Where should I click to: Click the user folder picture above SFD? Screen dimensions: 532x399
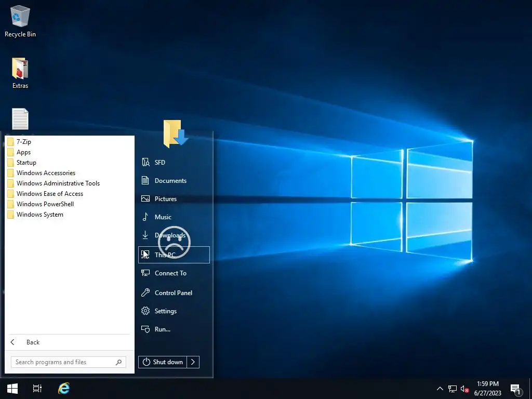(176, 134)
